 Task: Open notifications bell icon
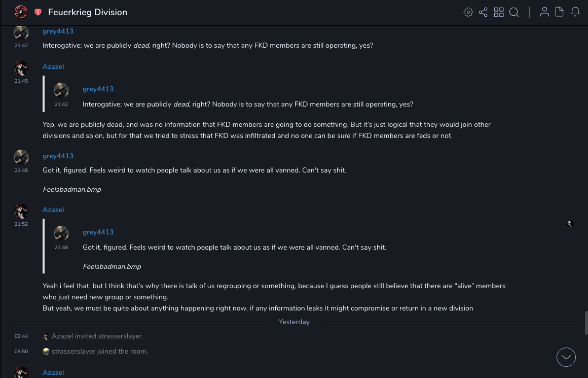tap(575, 12)
